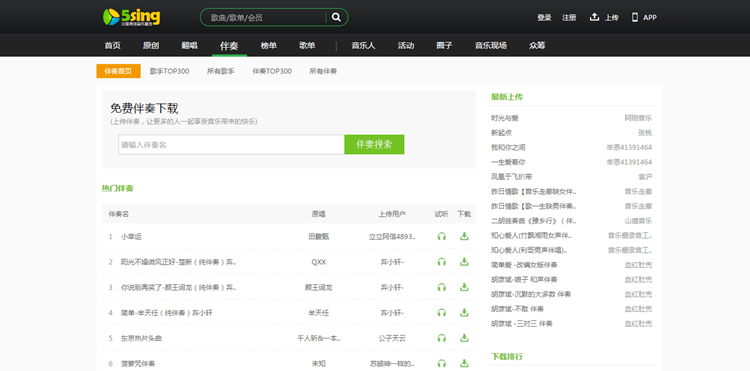750x371 pixels.
Task: Preview 东京热片头曲 with headphone icon
Action: tap(441, 338)
